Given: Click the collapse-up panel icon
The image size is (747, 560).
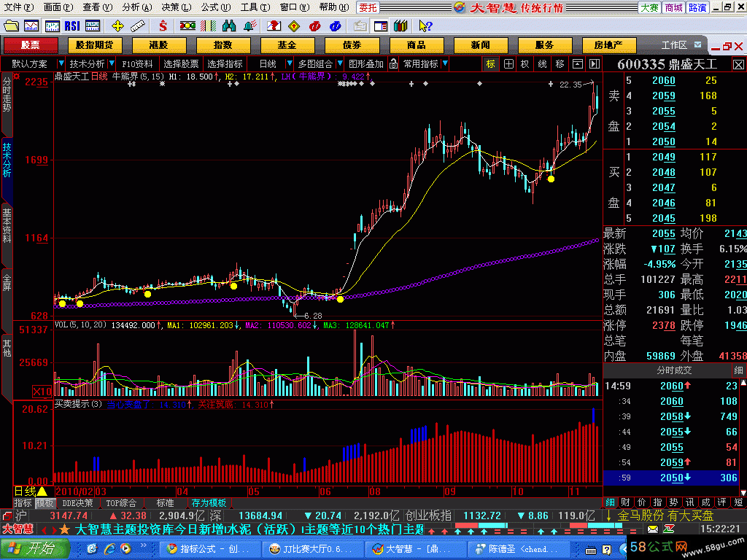Looking at the screenshot, I should click(577, 64).
